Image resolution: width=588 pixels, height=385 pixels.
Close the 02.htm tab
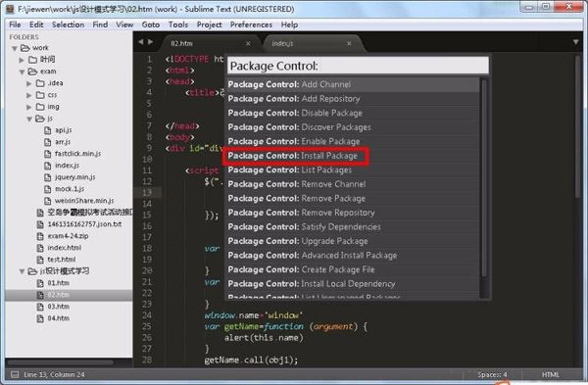pyautogui.click(x=248, y=44)
